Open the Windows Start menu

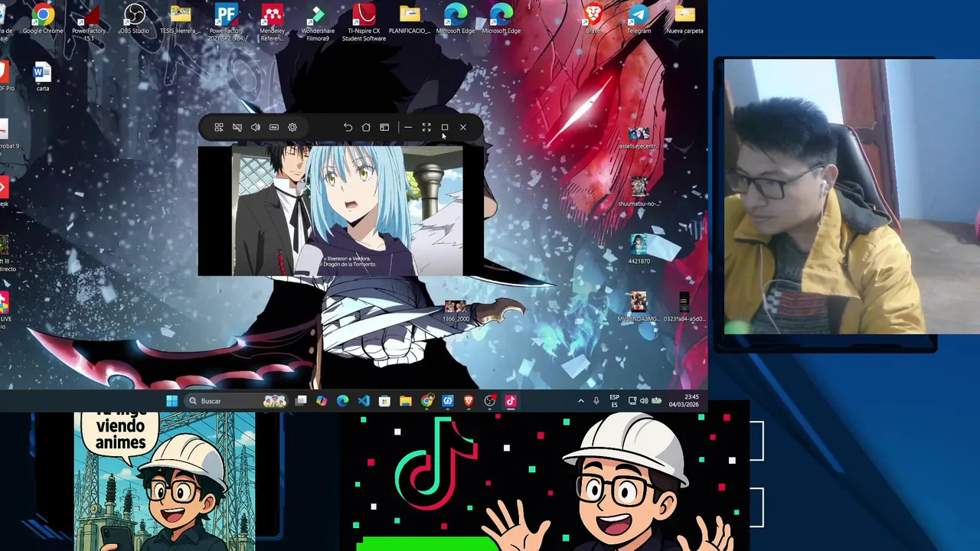(x=172, y=401)
